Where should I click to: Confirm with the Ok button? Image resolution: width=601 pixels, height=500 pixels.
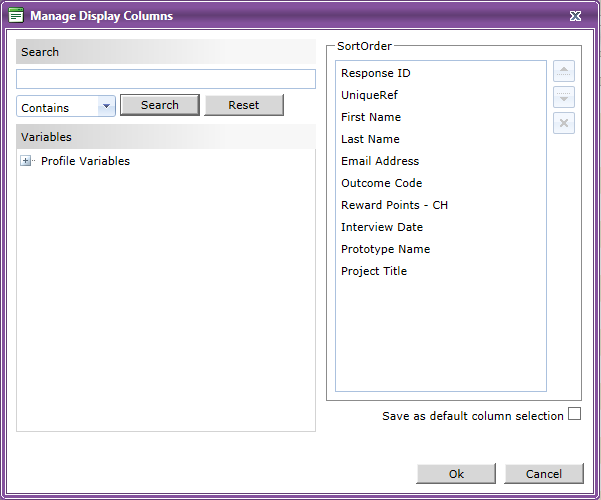coord(456,474)
